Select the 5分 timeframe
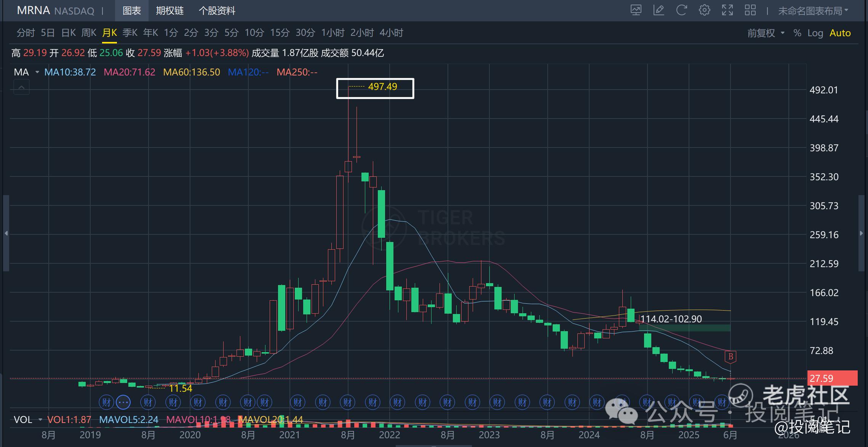Image resolution: width=868 pixels, height=447 pixels. [231, 33]
